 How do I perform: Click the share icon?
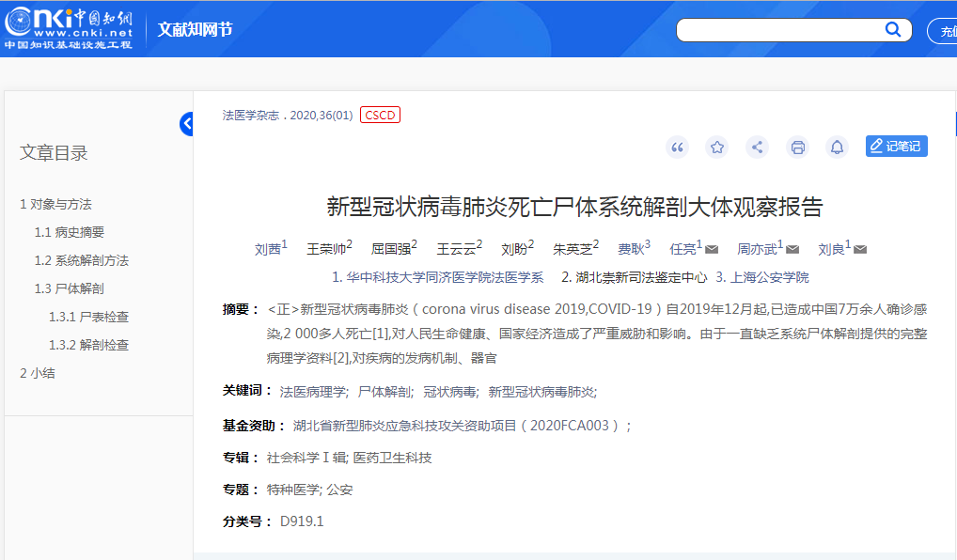tap(758, 147)
